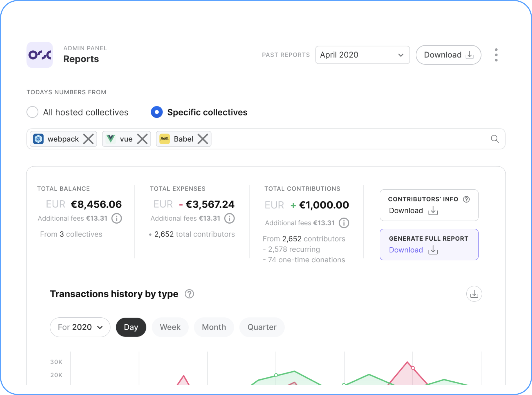Screen dimensions: 532x395
Task: Open the three-dot overflow menu
Action: pos(496,55)
